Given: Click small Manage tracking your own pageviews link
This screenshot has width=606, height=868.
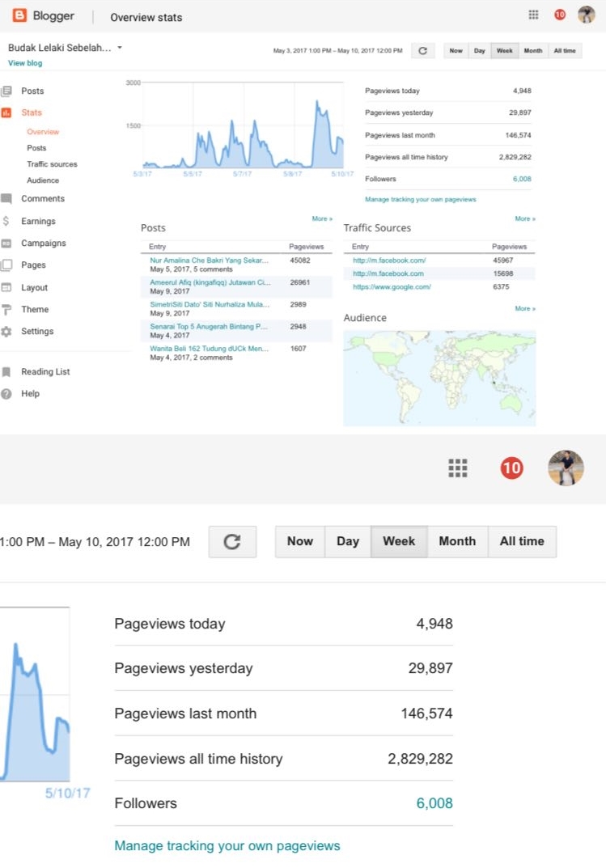Looking at the screenshot, I should (421, 199).
